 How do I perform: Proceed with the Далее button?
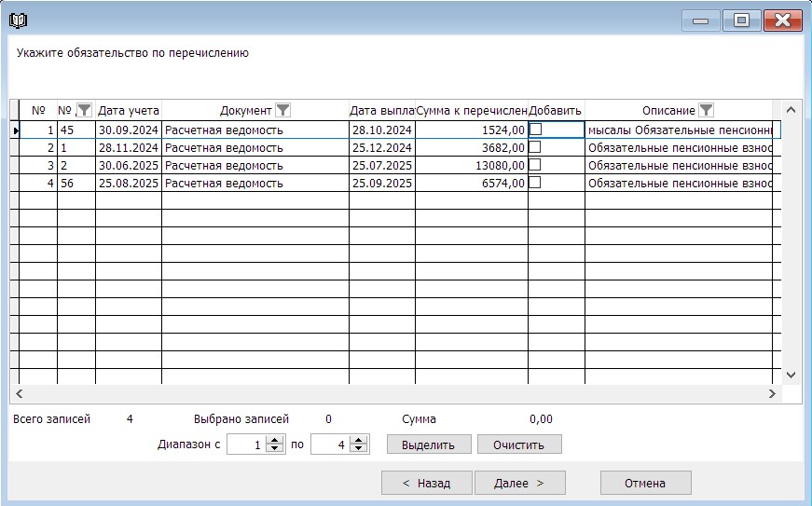coord(518,483)
